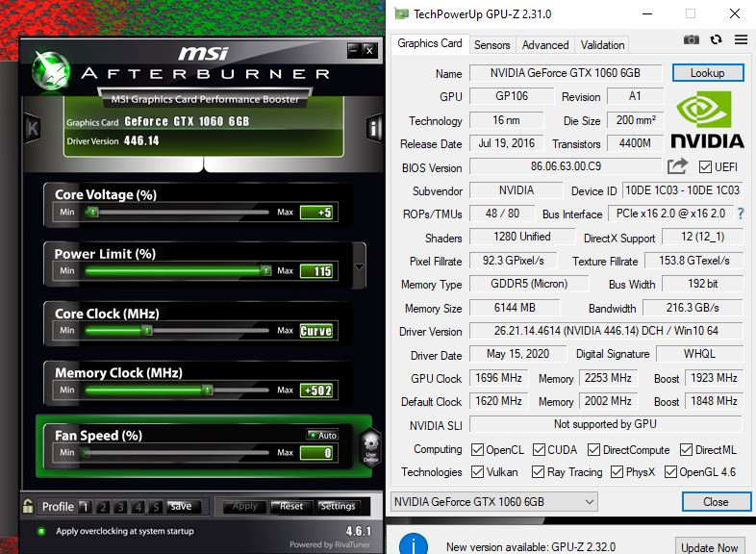
Task: Toggle the DirectML checkbox
Action: [686, 449]
